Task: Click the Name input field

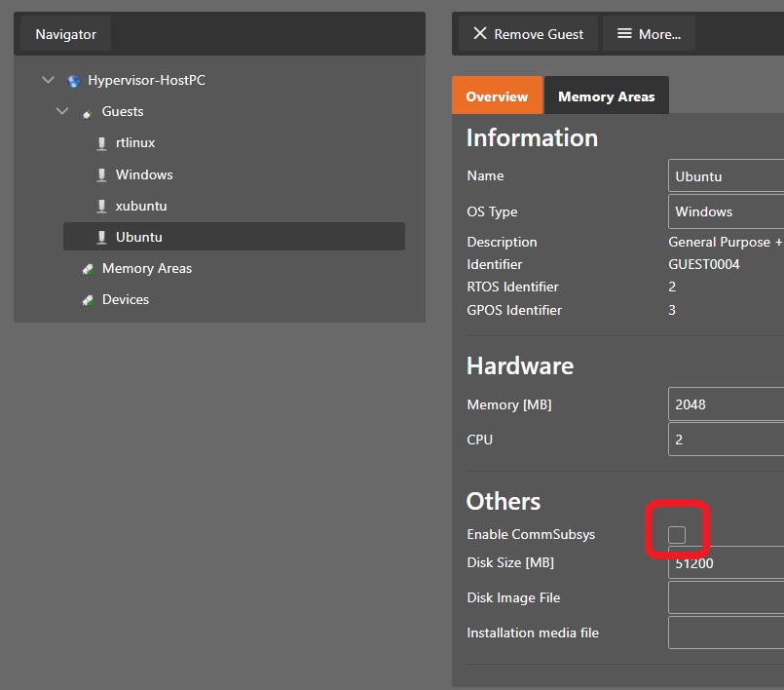Action: [726, 176]
